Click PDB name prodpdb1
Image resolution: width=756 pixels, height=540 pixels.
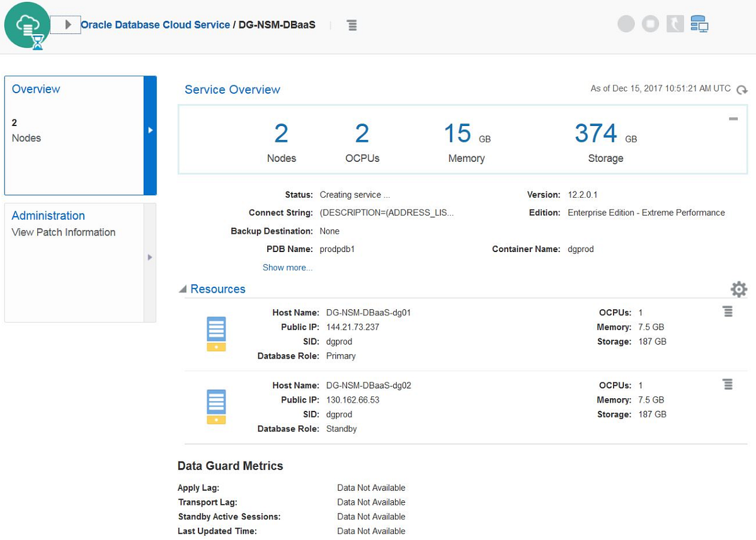pos(337,250)
